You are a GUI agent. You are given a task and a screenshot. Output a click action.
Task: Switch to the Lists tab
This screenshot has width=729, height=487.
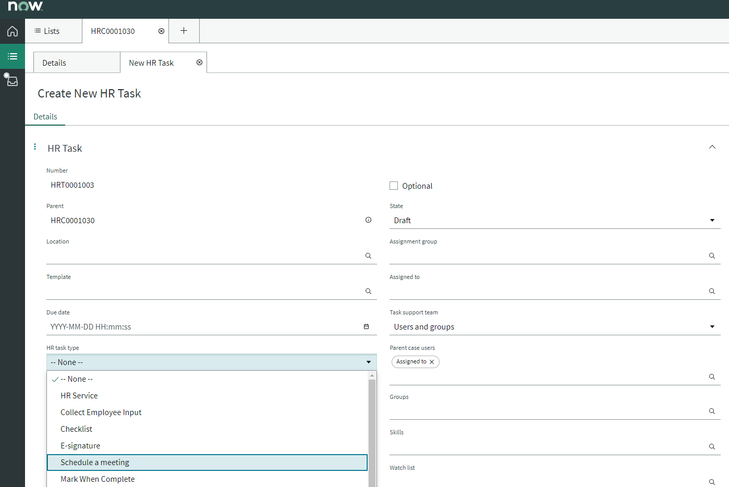[x=53, y=31]
